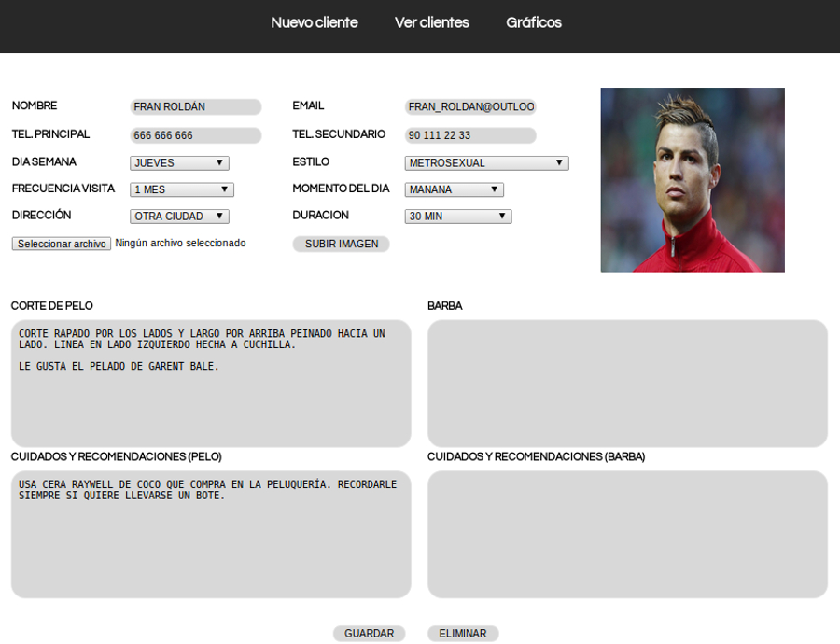840x644 pixels.
Task: Open the Duracion dropdown showing 30 min
Action: click(x=457, y=217)
